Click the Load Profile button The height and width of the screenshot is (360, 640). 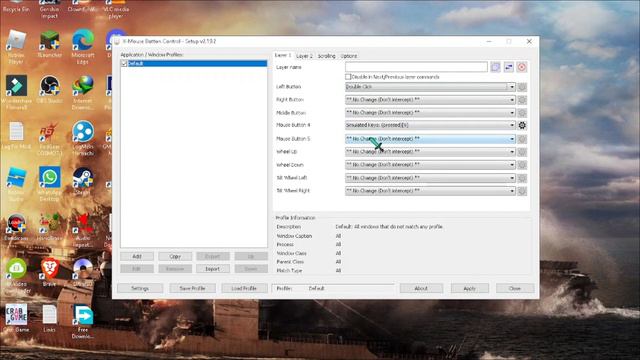[244, 288]
